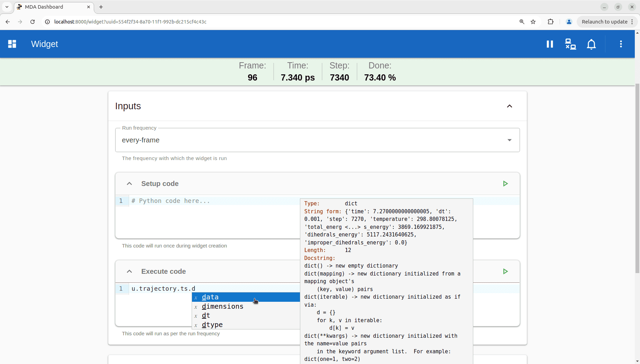This screenshot has width=640, height=364.
Task: Choose 'dtype' autocomplete suggestion
Action: (246, 325)
